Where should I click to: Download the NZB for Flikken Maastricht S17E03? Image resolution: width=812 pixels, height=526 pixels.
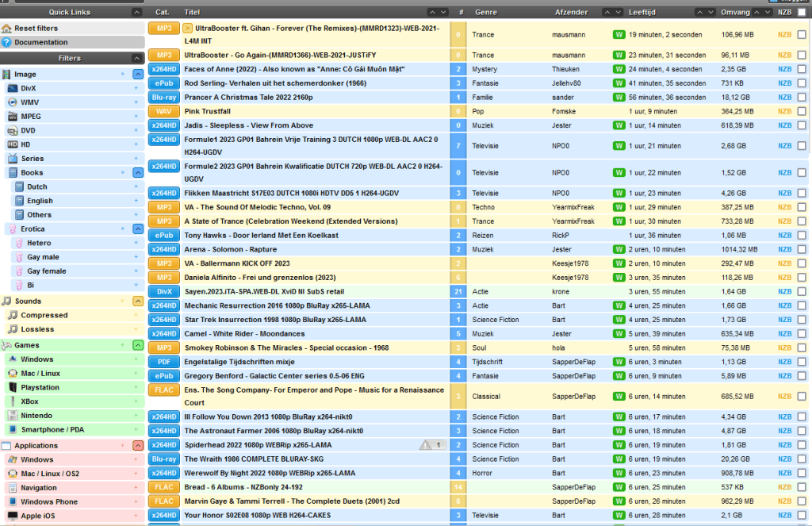[x=784, y=193]
